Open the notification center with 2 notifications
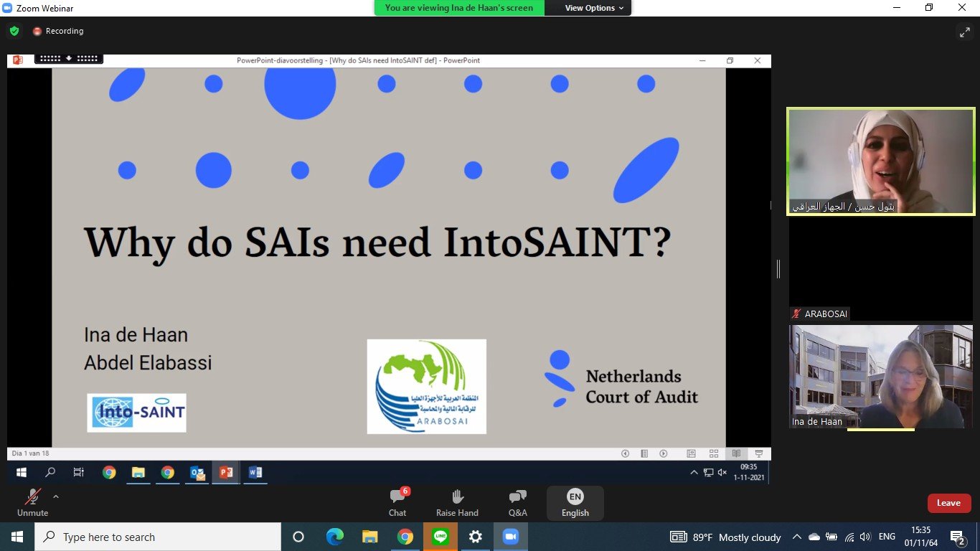This screenshot has width=980, height=551. pyautogui.click(x=958, y=537)
